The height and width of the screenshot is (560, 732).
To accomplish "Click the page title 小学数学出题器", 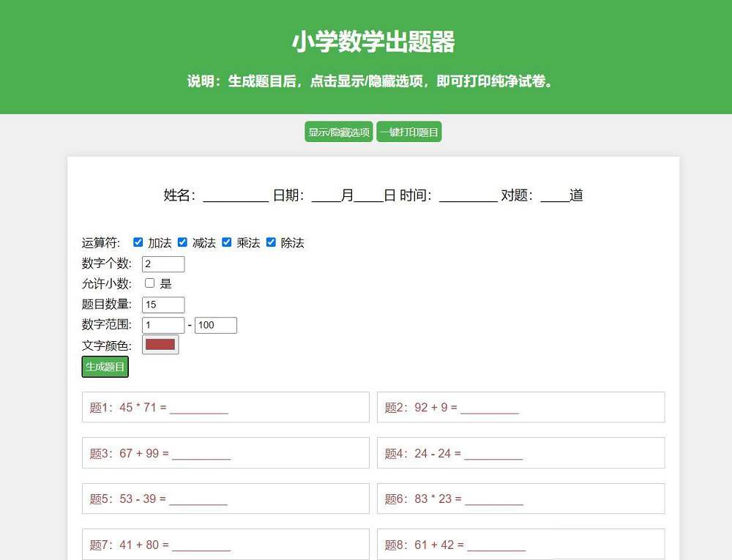I will pos(366,42).
